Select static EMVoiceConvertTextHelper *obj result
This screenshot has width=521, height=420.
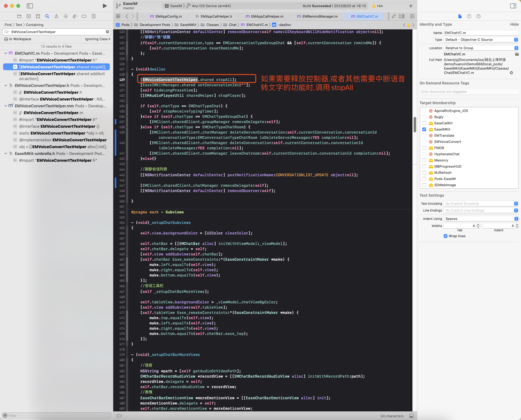(x=56, y=133)
